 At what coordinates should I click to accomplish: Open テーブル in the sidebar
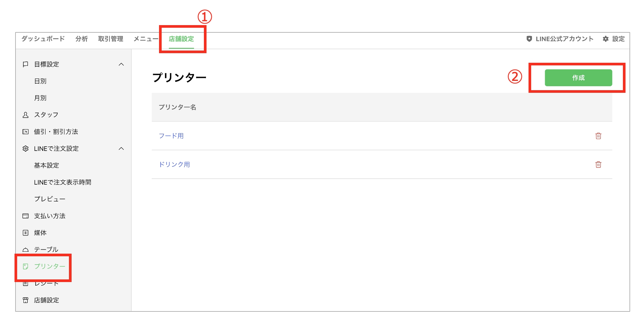point(46,249)
